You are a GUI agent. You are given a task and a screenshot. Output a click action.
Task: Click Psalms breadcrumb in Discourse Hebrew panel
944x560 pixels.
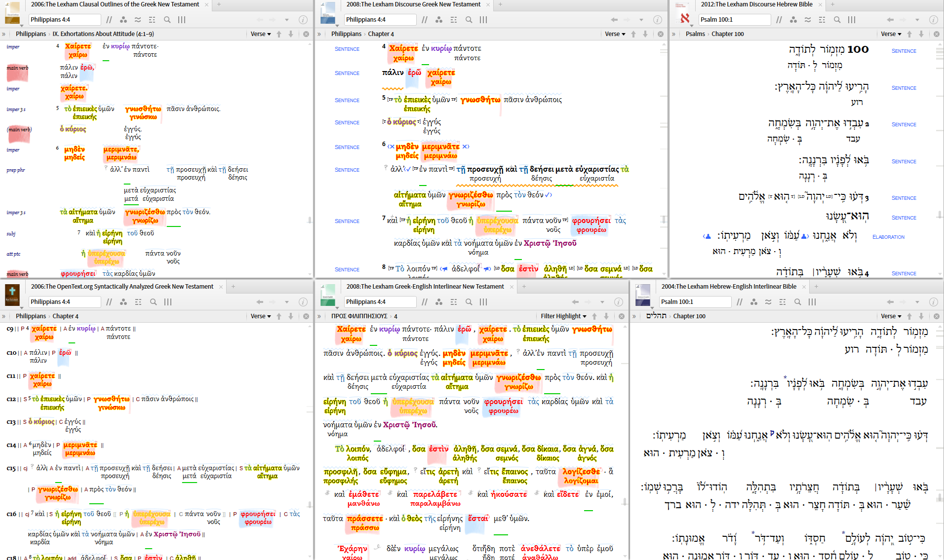(695, 34)
